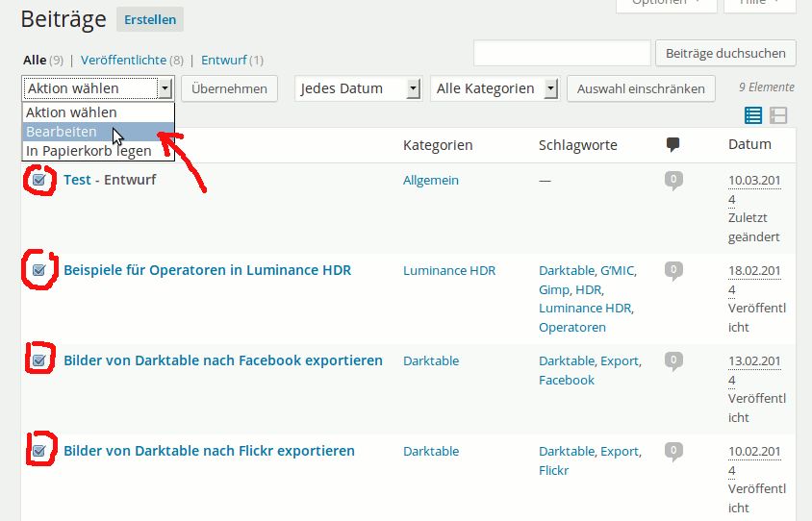Open comment bubble for Luminance HDR post
Screen dimensions: 812x521
(673, 270)
